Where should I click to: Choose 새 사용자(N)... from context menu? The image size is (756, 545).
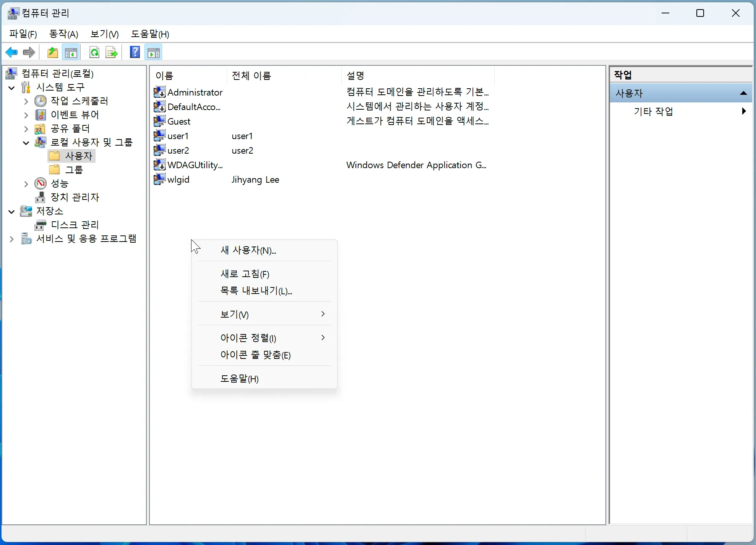tap(264, 250)
